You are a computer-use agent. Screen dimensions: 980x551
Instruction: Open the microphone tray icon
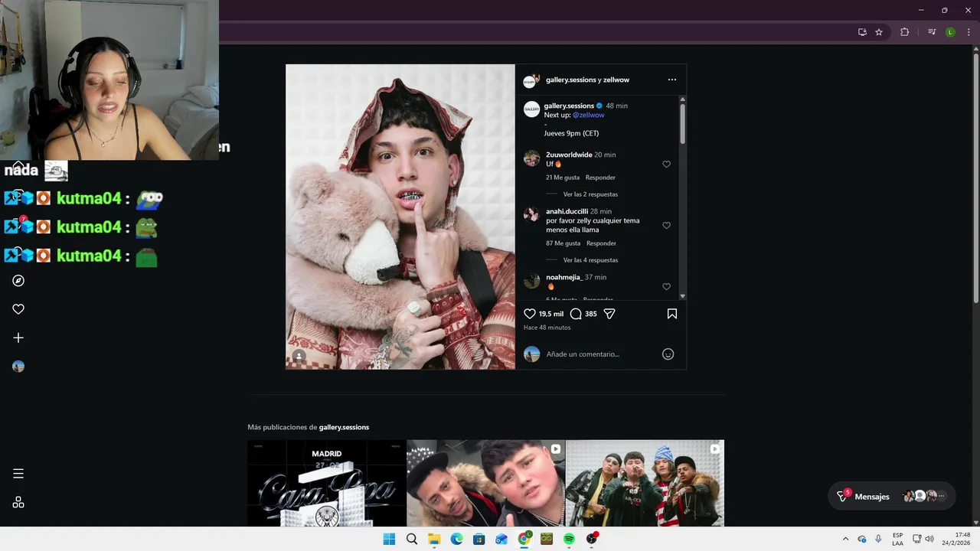pyautogui.click(x=878, y=539)
